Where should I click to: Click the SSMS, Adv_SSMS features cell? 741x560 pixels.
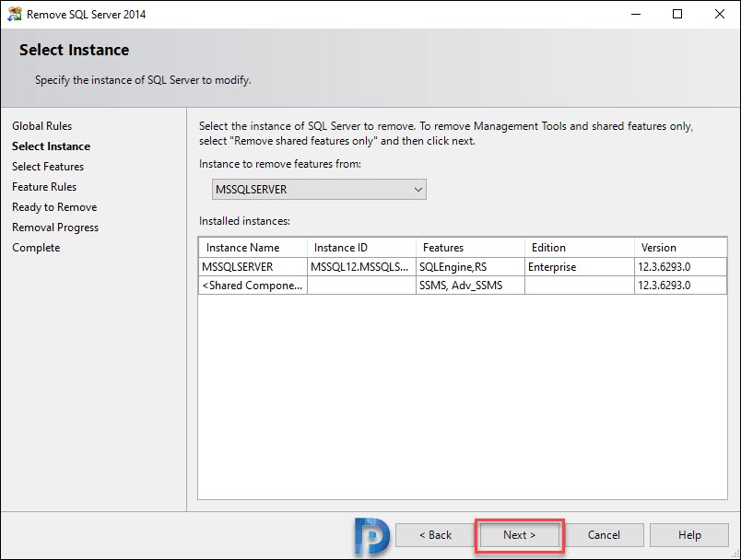point(471,286)
